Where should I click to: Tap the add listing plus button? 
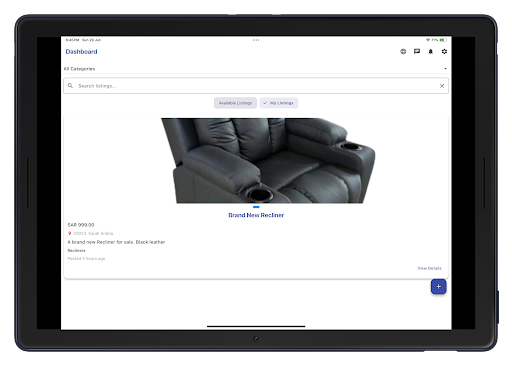pyautogui.click(x=438, y=287)
